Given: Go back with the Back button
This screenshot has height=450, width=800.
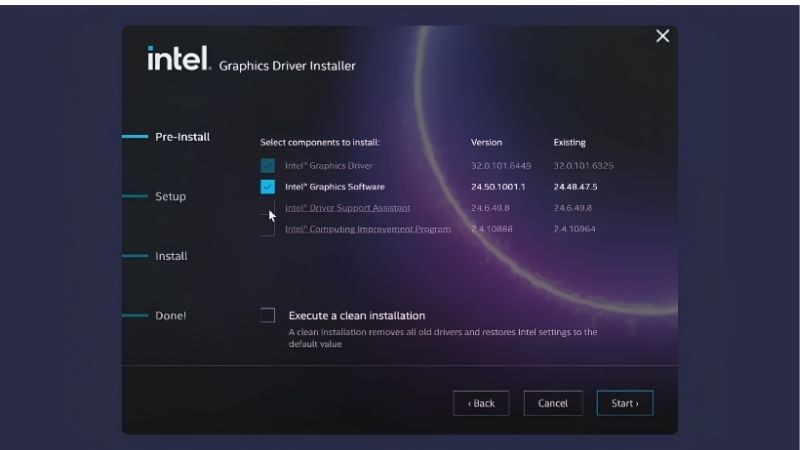Looking at the screenshot, I should [x=481, y=403].
